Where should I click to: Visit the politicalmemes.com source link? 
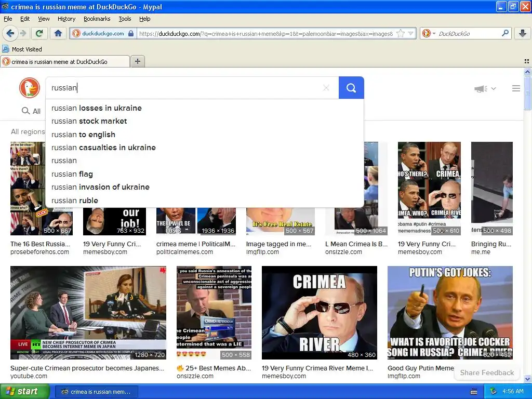point(184,252)
